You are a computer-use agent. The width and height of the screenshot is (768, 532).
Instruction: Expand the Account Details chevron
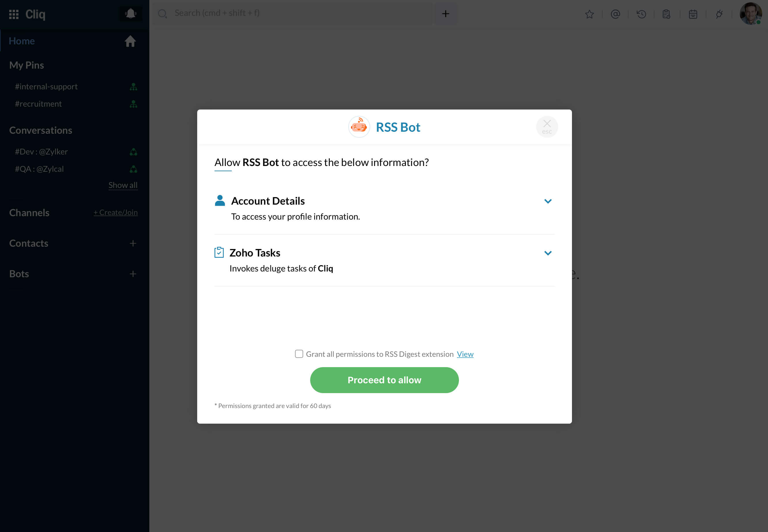pos(547,201)
